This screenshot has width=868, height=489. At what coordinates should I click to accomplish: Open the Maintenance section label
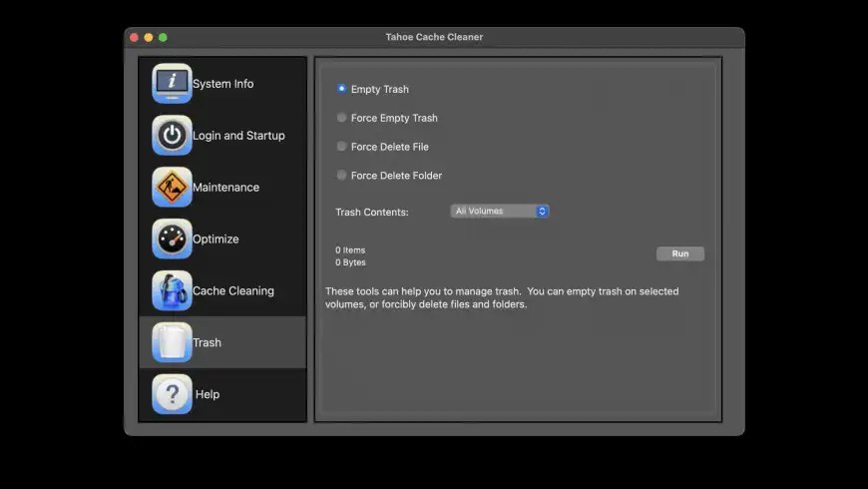pos(225,188)
